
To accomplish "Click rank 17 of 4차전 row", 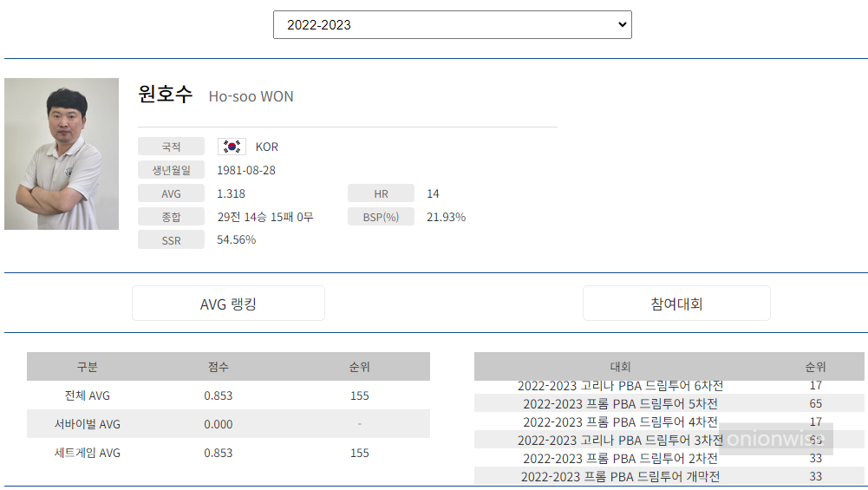I will pyautogui.click(x=815, y=421).
